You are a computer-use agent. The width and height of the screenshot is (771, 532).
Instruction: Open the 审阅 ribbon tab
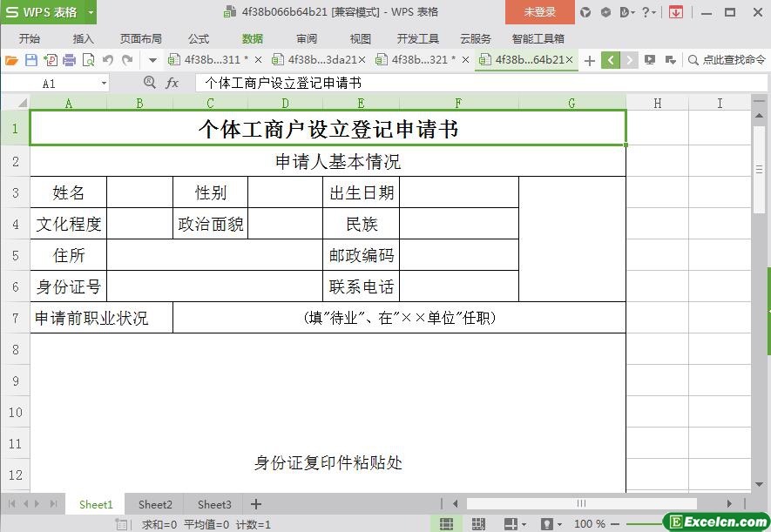click(x=307, y=39)
